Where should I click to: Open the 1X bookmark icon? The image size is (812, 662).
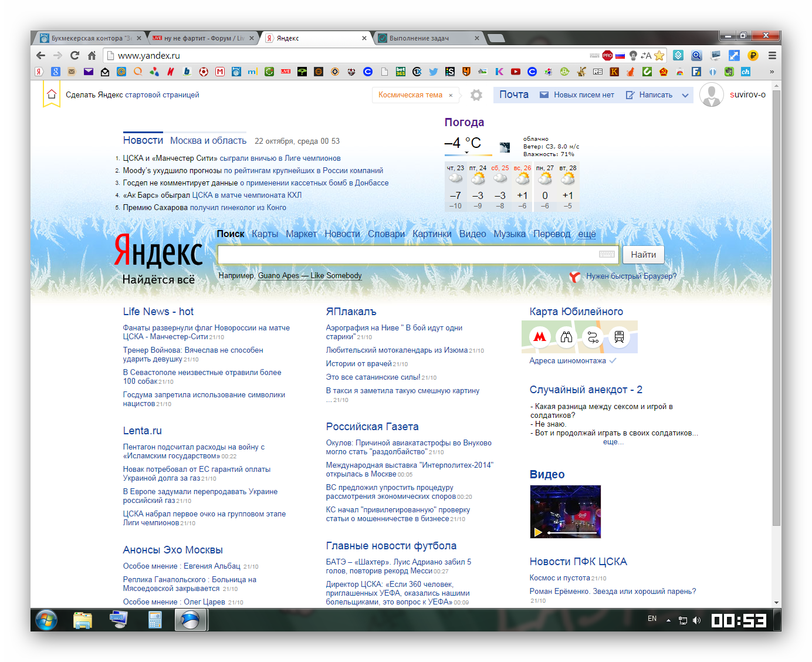point(417,72)
